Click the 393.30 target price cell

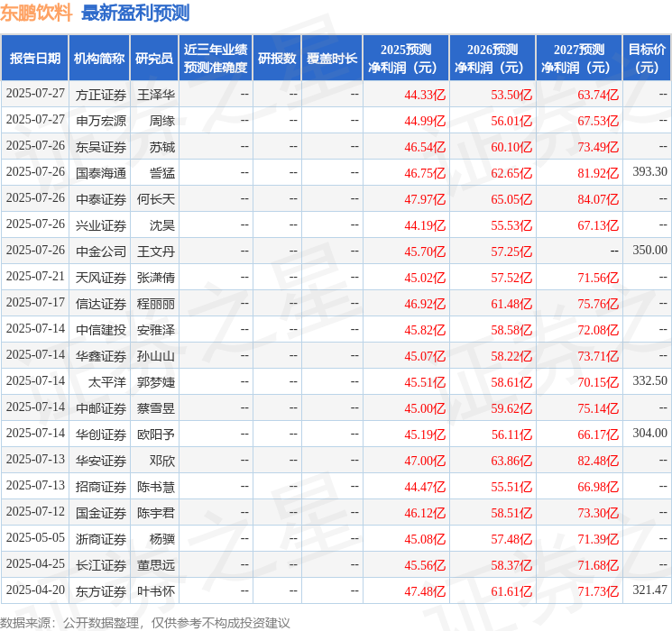coord(649,172)
